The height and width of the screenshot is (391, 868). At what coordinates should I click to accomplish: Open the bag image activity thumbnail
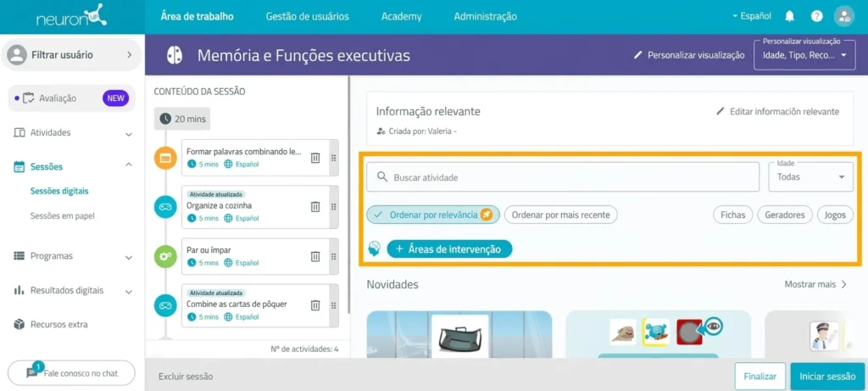click(459, 334)
